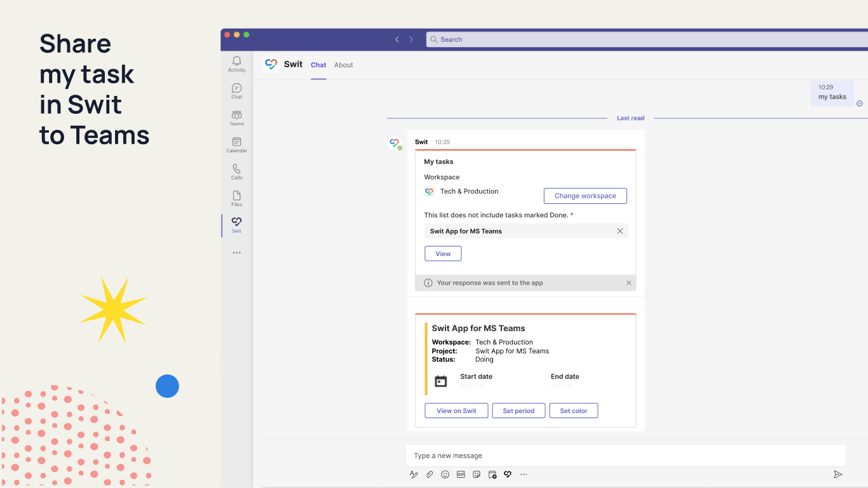
Task: Open Chat from the left sidebar
Action: pos(236,91)
